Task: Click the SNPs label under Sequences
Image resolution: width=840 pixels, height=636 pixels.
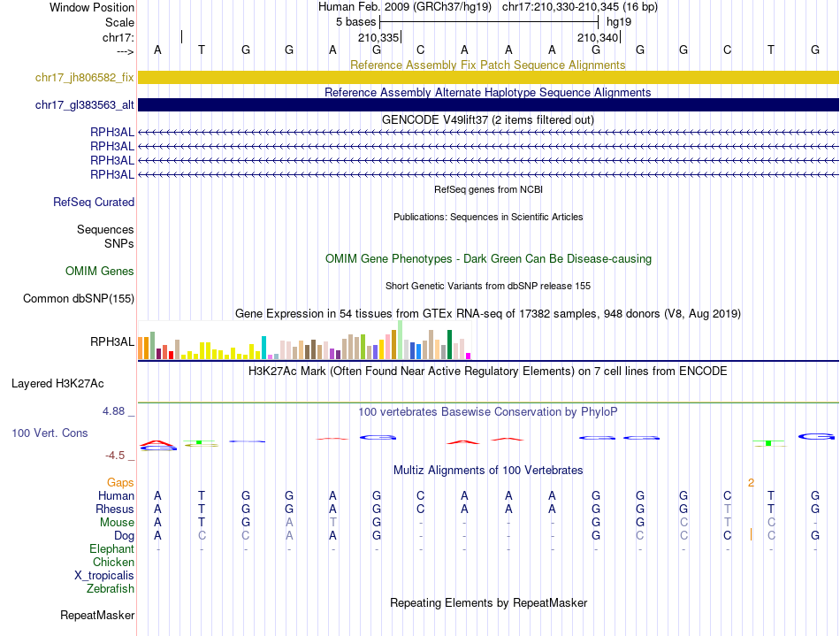Action: tap(119, 243)
